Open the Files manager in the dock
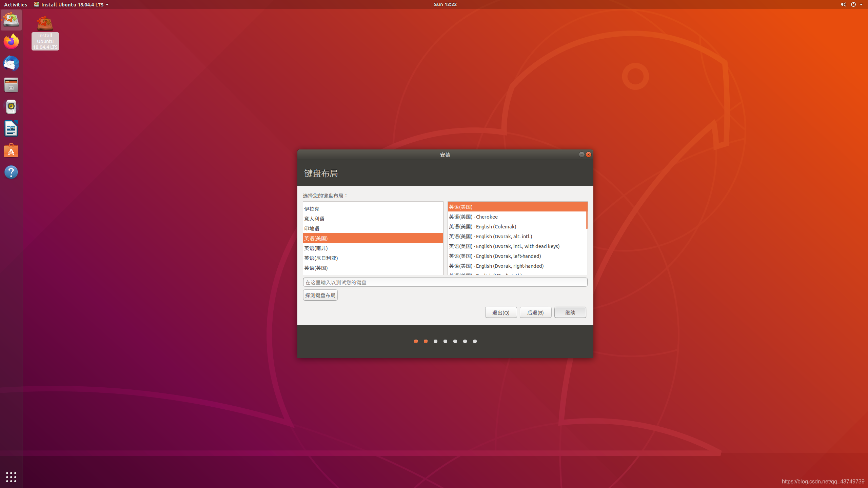The height and width of the screenshot is (488, 868). point(11,85)
